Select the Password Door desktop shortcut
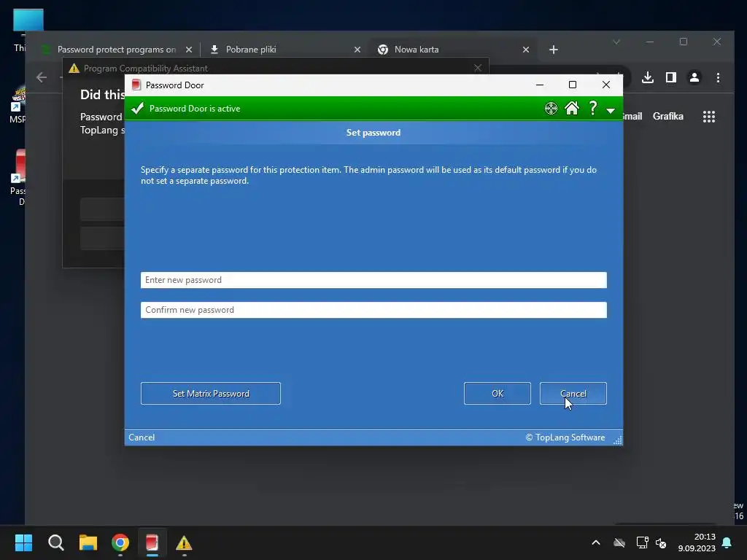Image resolution: width=747 pixels, height=560 pixels. click(x=19, y=177)
